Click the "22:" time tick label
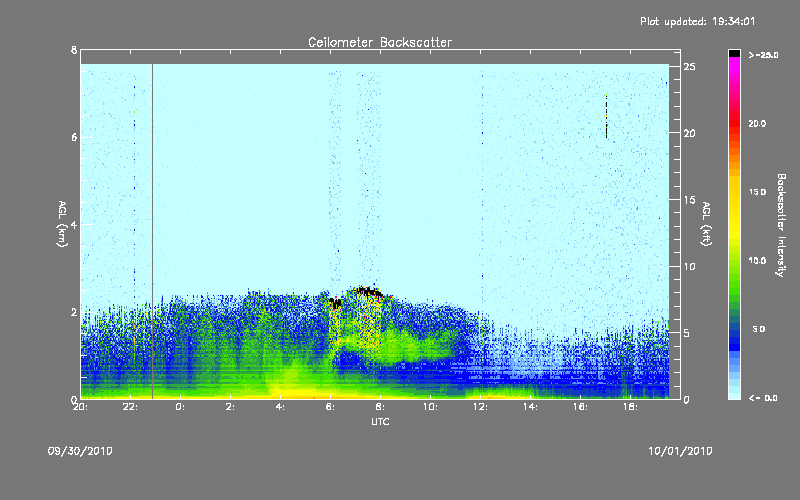 pyautogui.click(x=131, y=407)
